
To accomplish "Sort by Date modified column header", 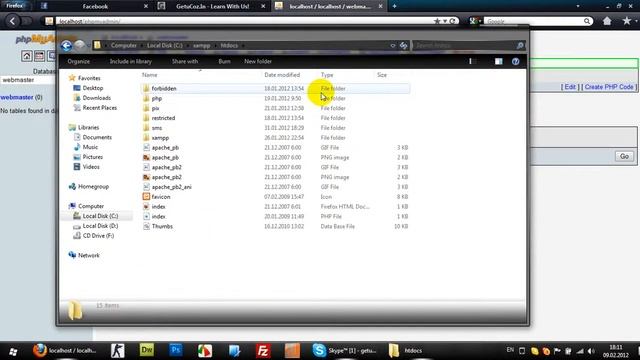I will pos(282,75).
